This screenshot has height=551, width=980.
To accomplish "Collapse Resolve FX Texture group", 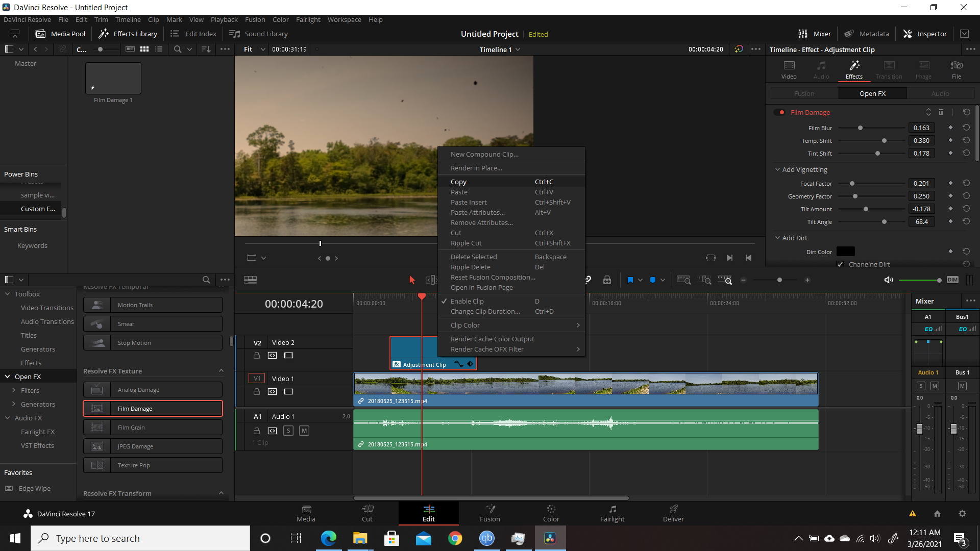I will (221, 371).
